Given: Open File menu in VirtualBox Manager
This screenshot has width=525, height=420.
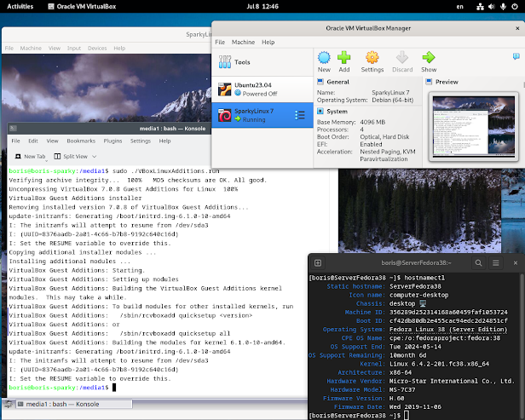Looking at the screenshot, I should click(220, 42).
